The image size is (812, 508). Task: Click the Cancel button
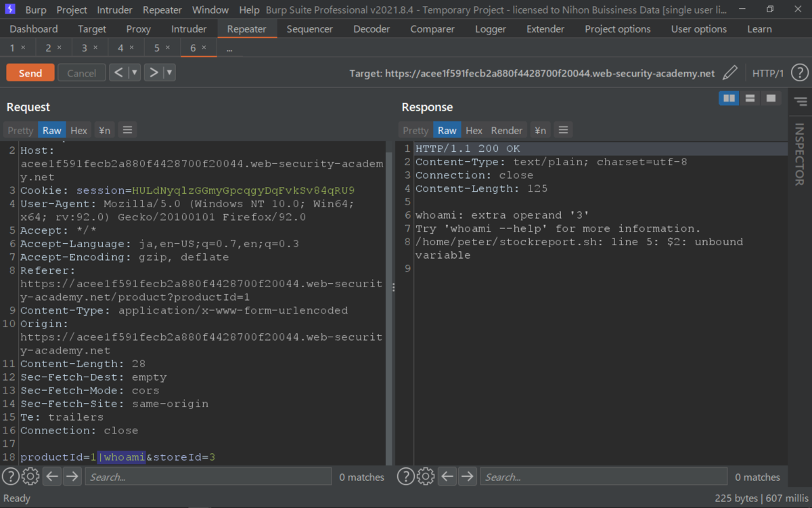point(82,73)
